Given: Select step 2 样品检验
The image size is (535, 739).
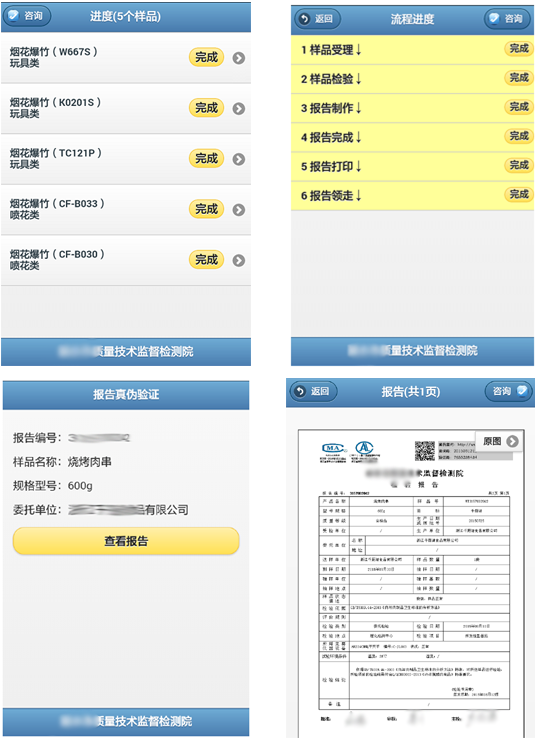Looking at the screenshot, I should 412,79.
